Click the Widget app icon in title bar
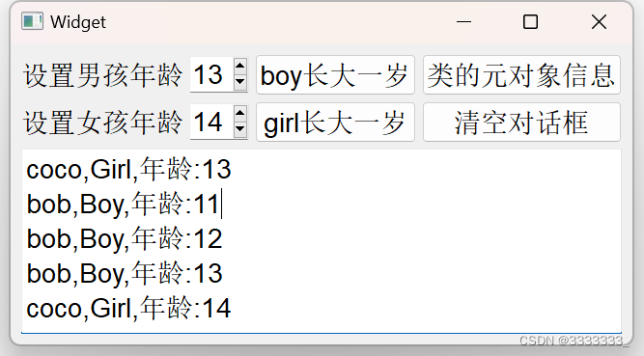Image resolution: width=644 pixels, height=356 pixels. click(x=32, y=21)
